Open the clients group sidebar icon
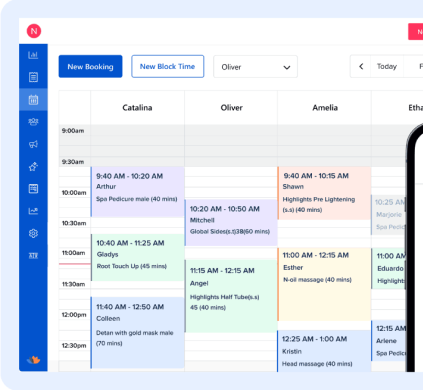Screen dimensions: 423x390 [x=33, y=122]
